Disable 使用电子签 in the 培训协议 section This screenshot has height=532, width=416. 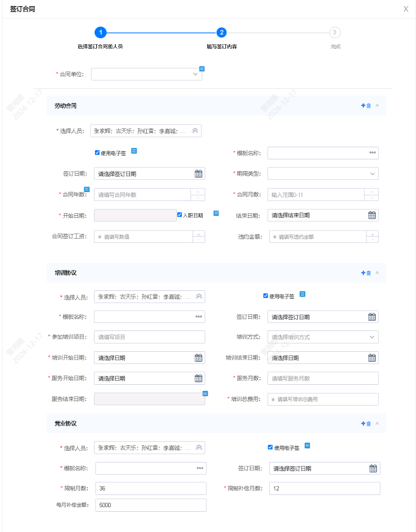coord(265,294)
